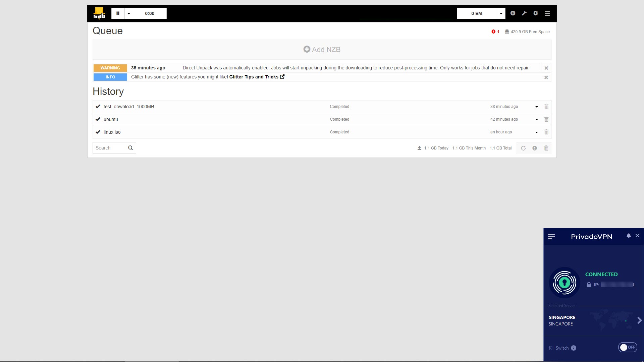The width and height of the screenshot is (644, 362).
Task: Dismiss the INFO Glitter Tips message
Action: pos(546,77)
